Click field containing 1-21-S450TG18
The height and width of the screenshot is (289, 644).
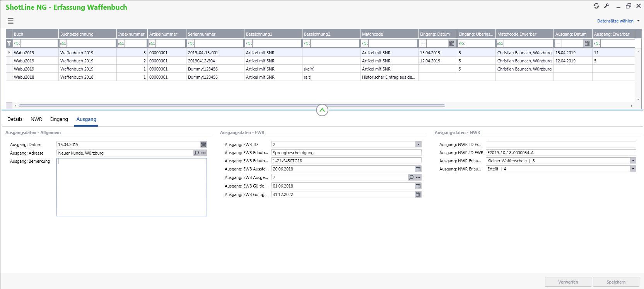(x=346, y=161)
